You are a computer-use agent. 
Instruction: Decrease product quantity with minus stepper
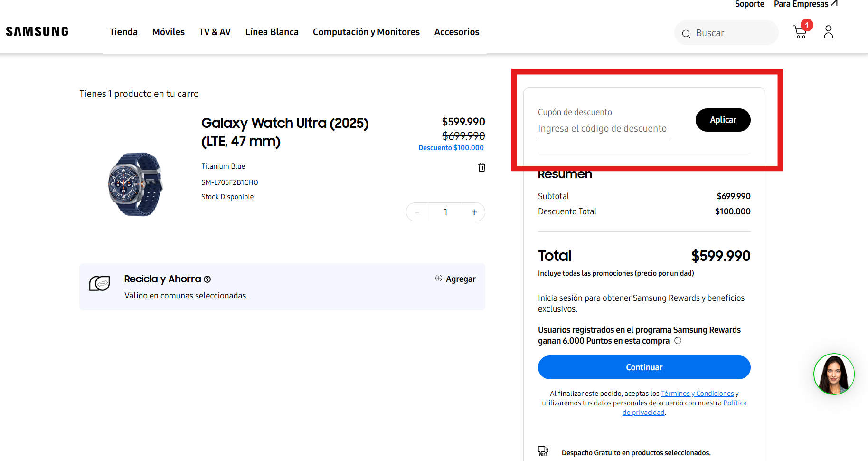point(417,212)
